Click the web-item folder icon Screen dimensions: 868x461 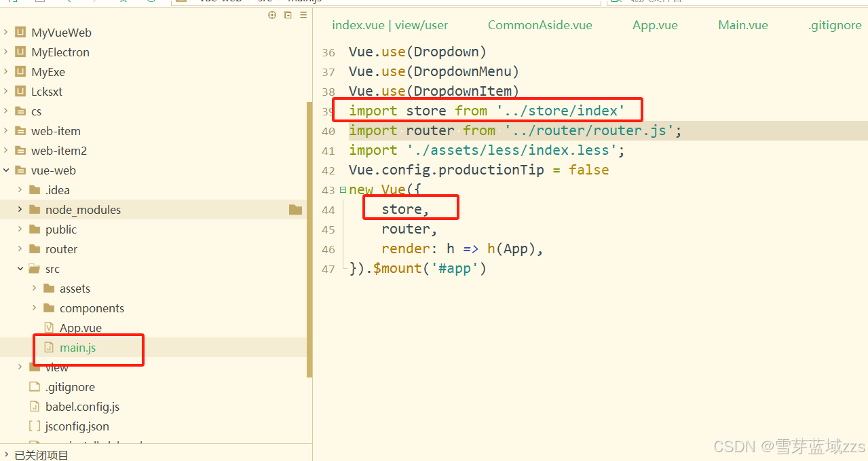20,131
